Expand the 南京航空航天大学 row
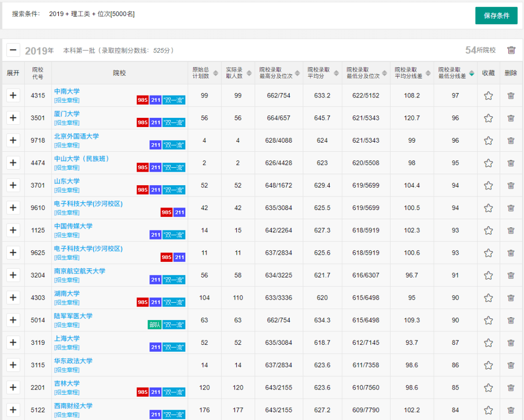 [x=13, y=275]
